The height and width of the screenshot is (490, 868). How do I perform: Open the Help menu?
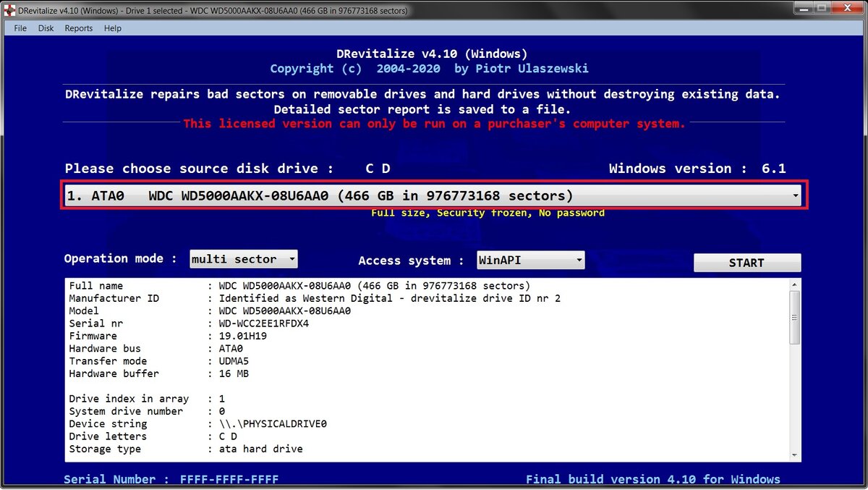click(x=113, y=28)
